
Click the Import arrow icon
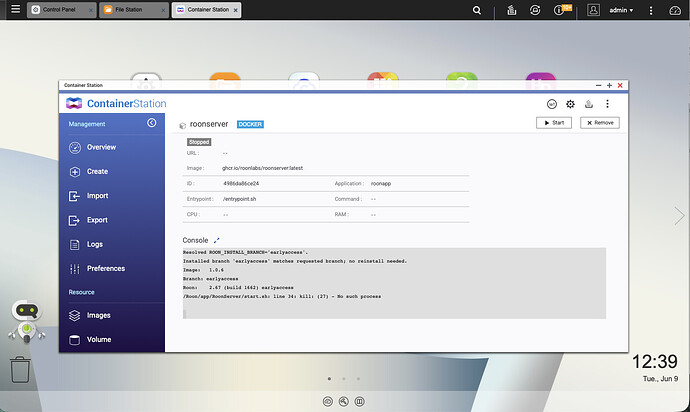pos(74,196)
